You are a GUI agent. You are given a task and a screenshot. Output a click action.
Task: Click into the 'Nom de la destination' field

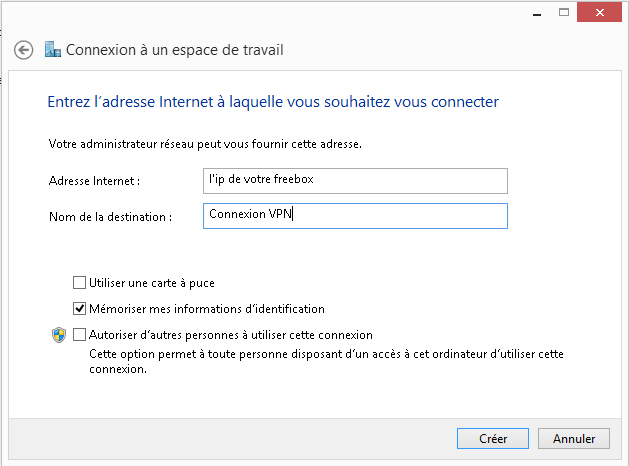[355, 216]
